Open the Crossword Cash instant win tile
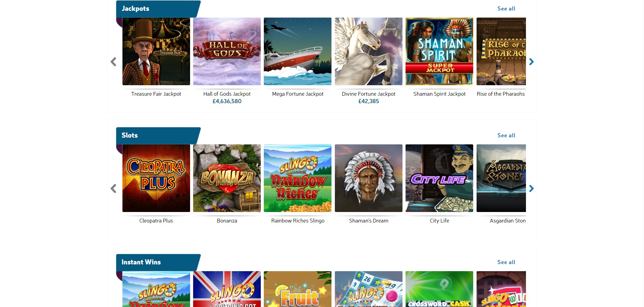 tap(439, 289)
